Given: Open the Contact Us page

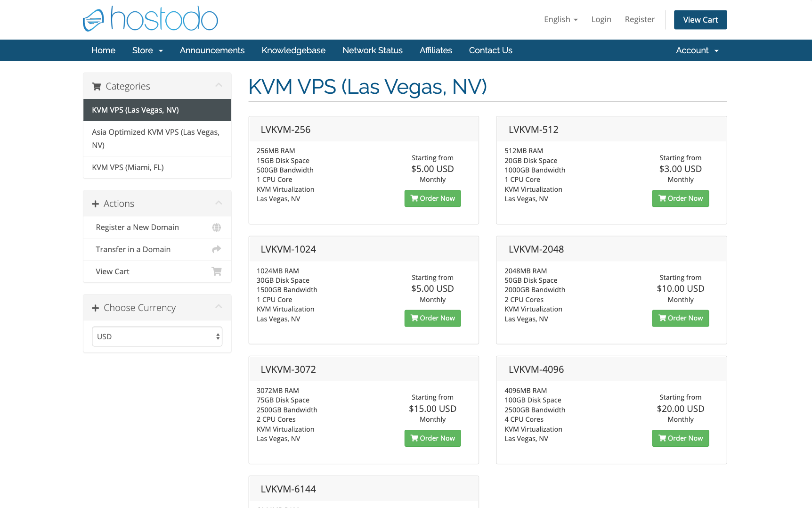Looking at the screenshot, I should coord(491,50).
